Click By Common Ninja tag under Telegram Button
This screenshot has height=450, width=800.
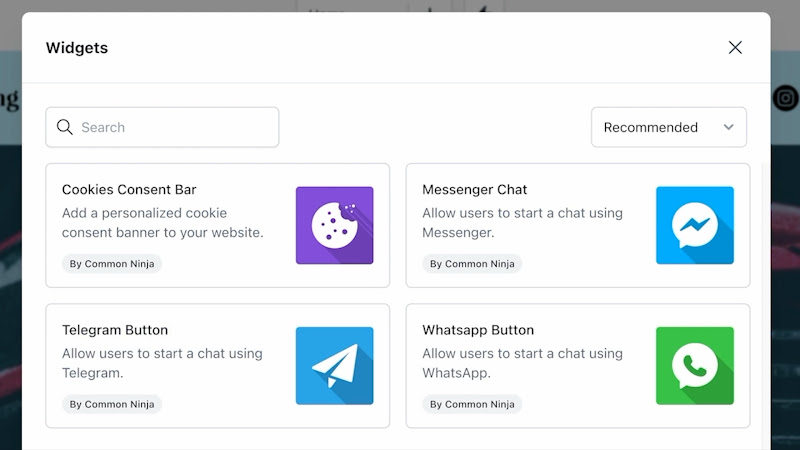[x=112, y=405]
